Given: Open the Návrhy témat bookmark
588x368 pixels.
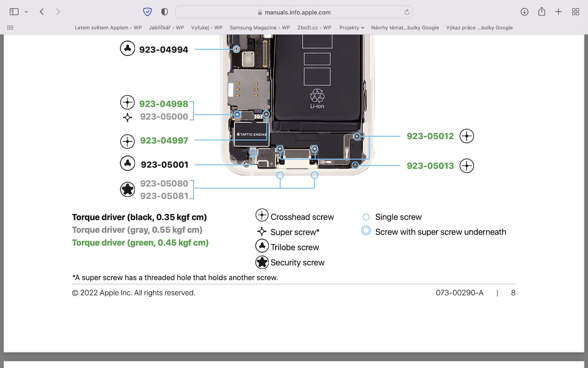Looking at the screenshot, I should (405, 28).
